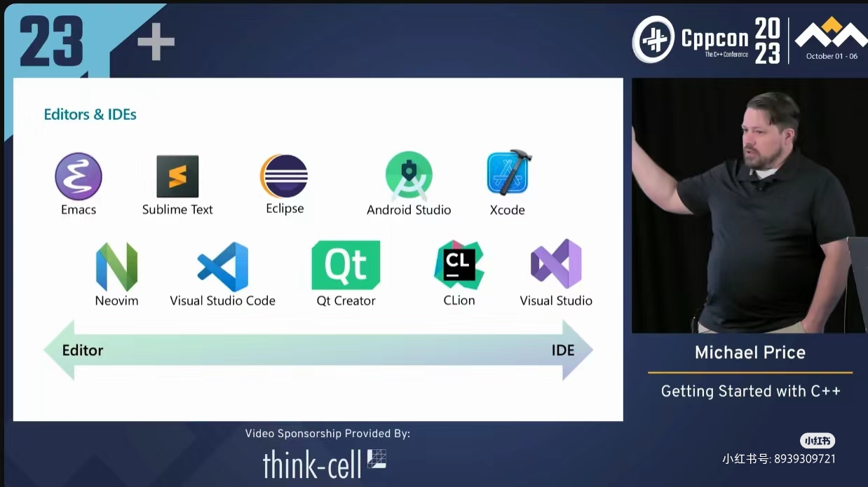868x487 pixels.
Task: Click "The C++ Conference" tagline
Action: coord(726,55)
